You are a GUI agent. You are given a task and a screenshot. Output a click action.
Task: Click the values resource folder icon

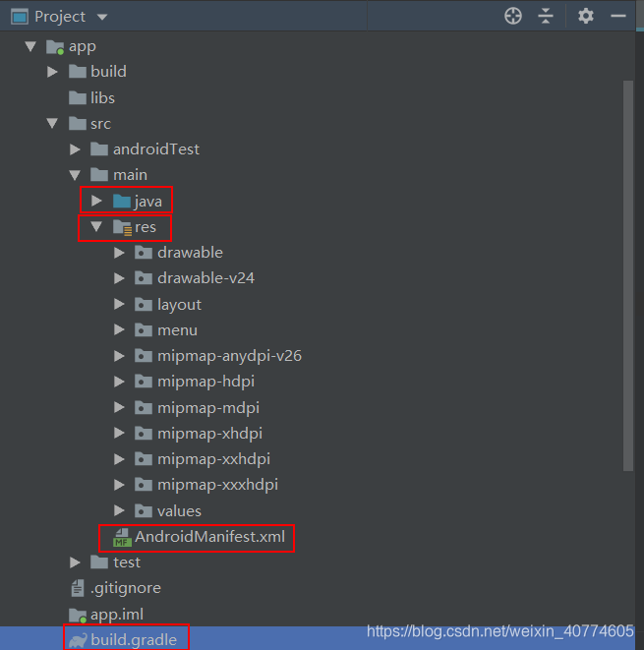144,510
